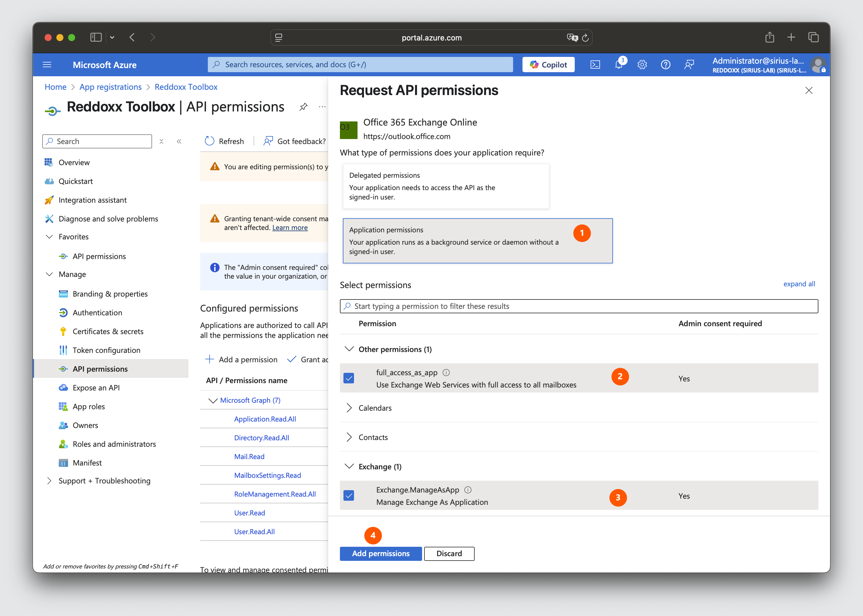Open a new Safari tab with plus
The height and width of the screenshot is (616, 863).
click(791, 37)
